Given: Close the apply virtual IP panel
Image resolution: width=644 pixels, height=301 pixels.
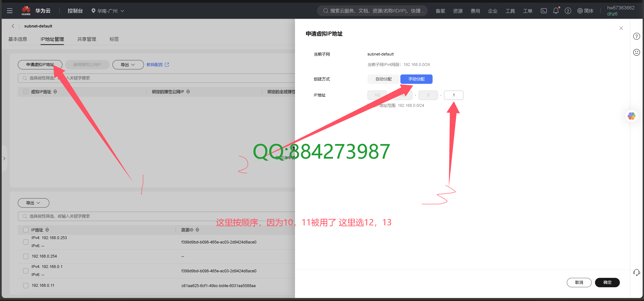Looking at the screenshot, I should tap(621, 28).
